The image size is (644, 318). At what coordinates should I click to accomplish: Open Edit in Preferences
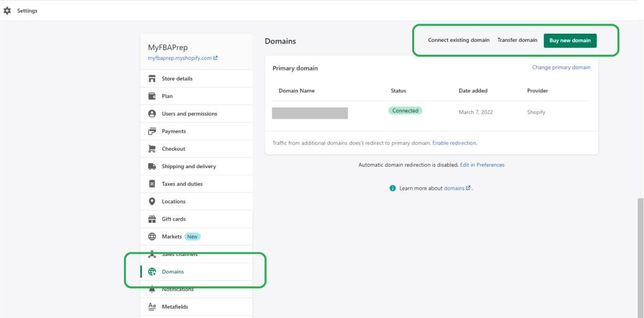tap(482, 165)
